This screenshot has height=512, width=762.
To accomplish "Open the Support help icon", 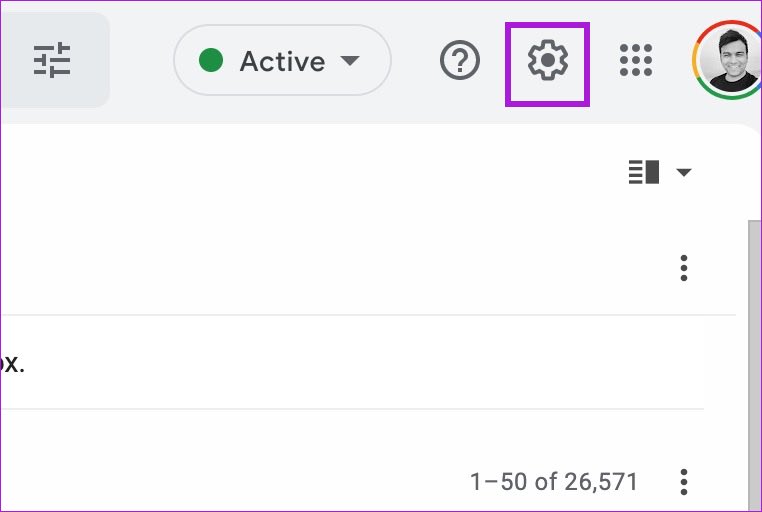I will pyautogui.click(x=460, y=62).
